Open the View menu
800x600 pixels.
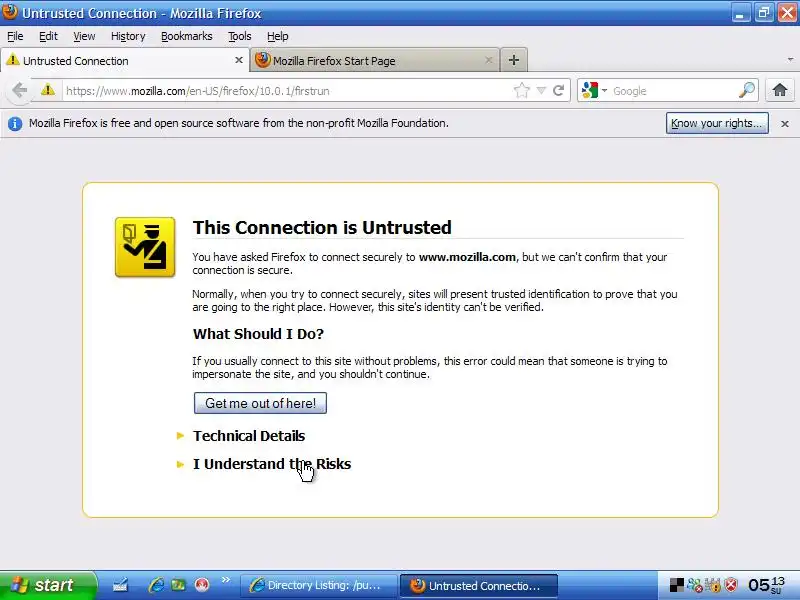84,36
